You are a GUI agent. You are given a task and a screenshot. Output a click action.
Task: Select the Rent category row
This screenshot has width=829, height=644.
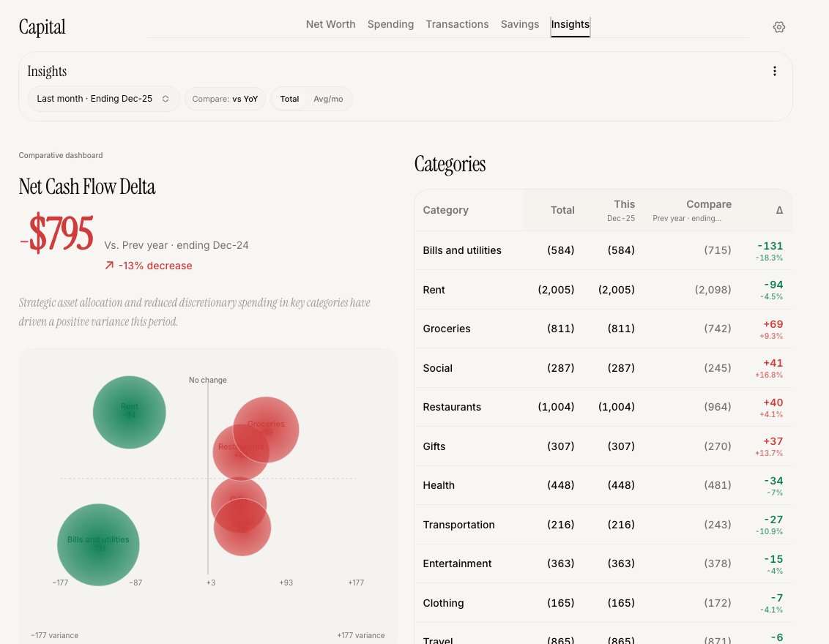[603, 290]
